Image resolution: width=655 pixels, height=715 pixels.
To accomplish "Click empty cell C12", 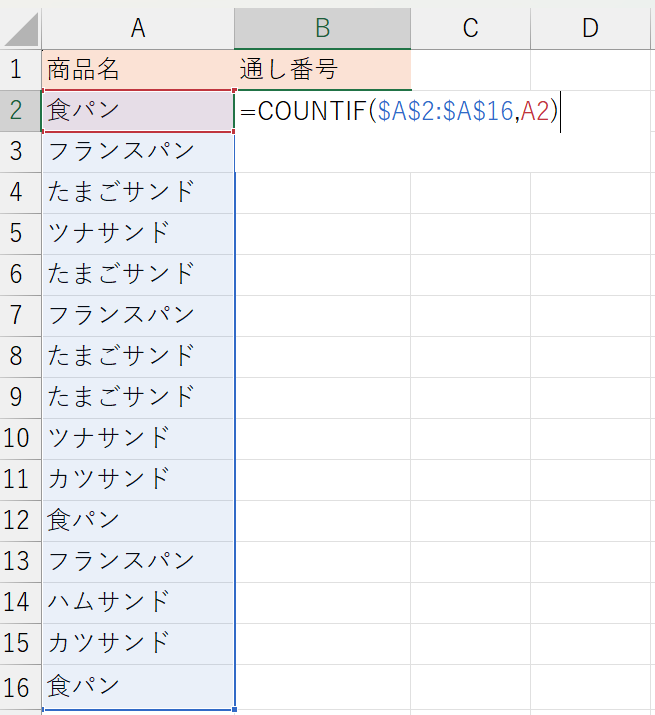I will pyautogui.click(x=470, y=521).
